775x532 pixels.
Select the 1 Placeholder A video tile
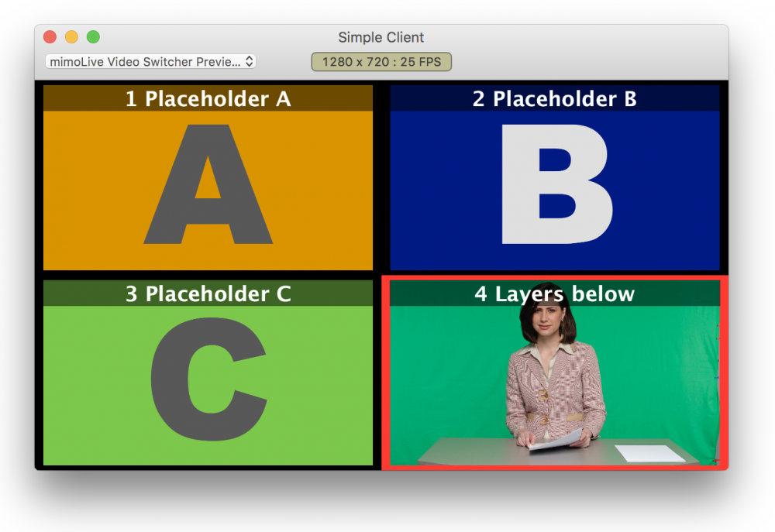tap(208, 178)
